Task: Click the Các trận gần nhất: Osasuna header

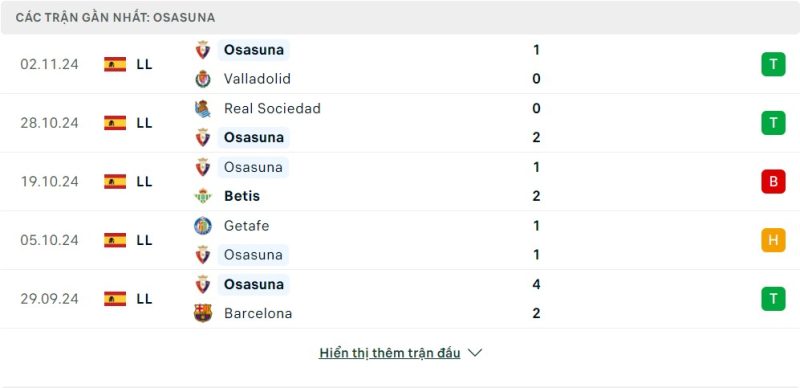Action: point(115,17)
